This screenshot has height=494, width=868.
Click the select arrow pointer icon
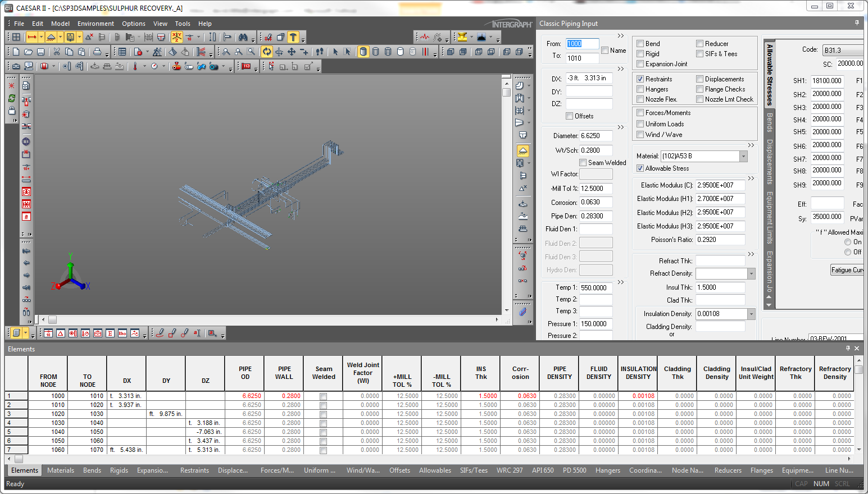click(335, 52)
